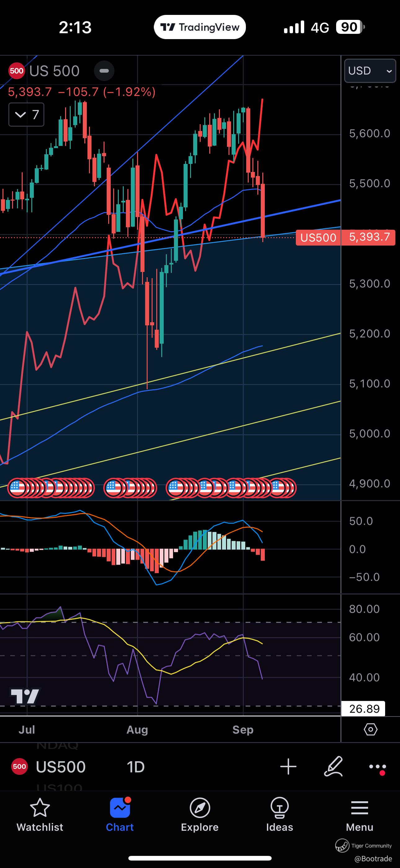Tap the MACD 0.0 scale label
Image resolution: width=400 pixels, height=868 pixels.
(x=357, y=549)
